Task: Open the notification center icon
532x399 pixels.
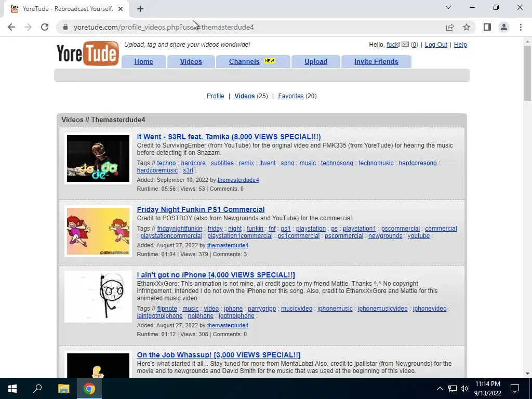Action: [x=515, y=389]
